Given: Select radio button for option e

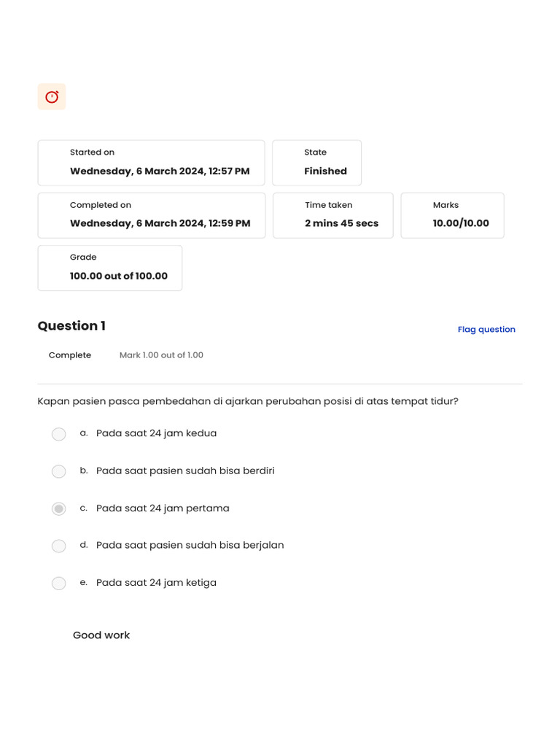Looking at the screenshot, I should pos(59,583).
